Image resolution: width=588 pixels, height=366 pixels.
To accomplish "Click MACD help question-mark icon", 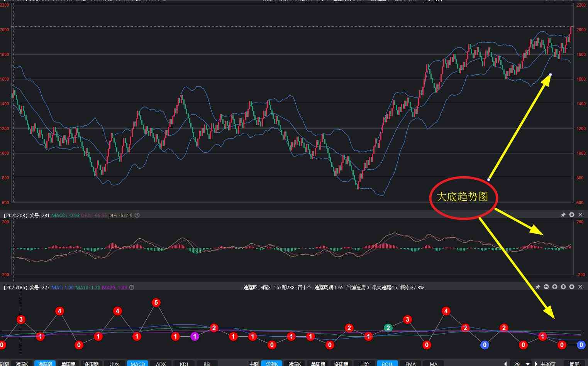I will (x=137, y=215).
